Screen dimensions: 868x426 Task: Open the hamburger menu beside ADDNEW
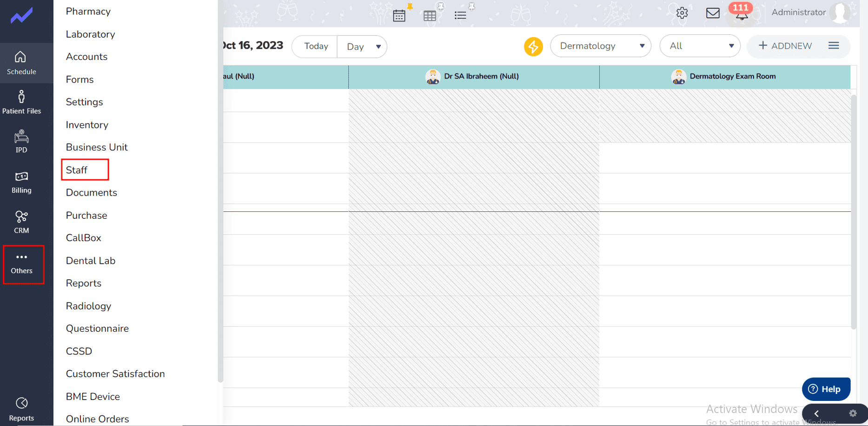click(834, 46)
